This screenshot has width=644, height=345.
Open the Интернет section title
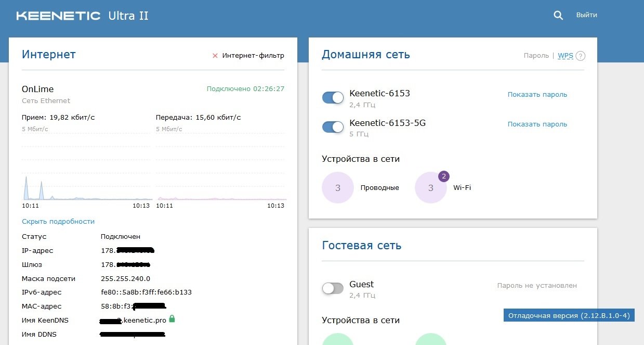click(x=49, y=54)
